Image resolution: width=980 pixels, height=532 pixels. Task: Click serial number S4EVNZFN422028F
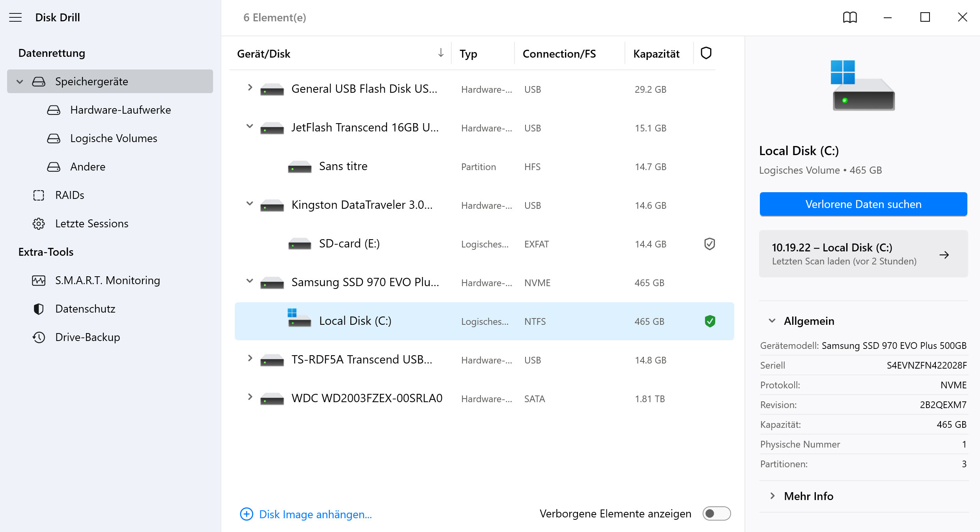927,365
